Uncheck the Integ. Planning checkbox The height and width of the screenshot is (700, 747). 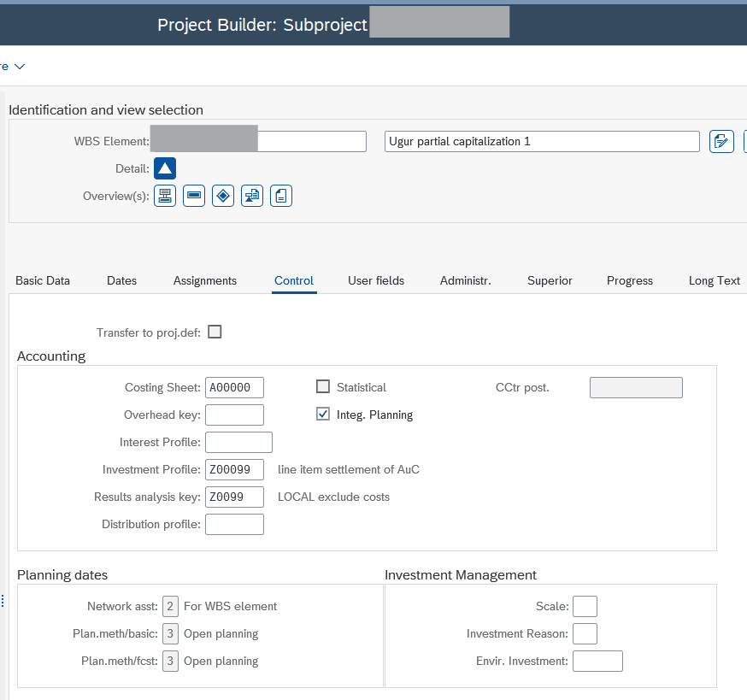(323, 415)
